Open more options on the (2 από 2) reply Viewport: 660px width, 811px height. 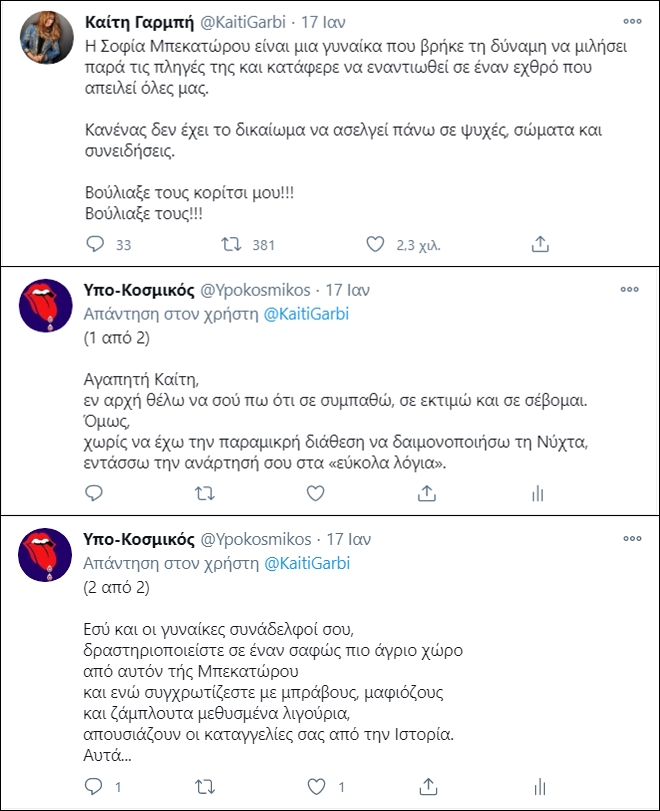click(629, 539)
